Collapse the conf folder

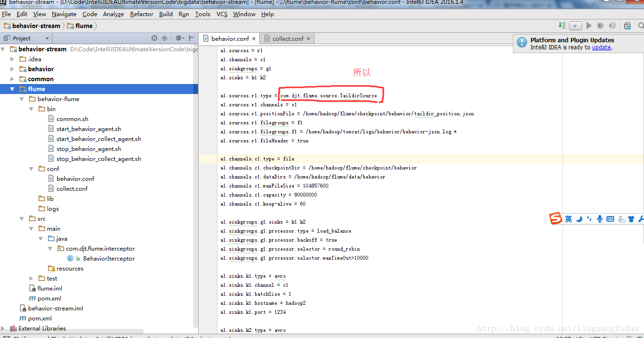[31, 169]
